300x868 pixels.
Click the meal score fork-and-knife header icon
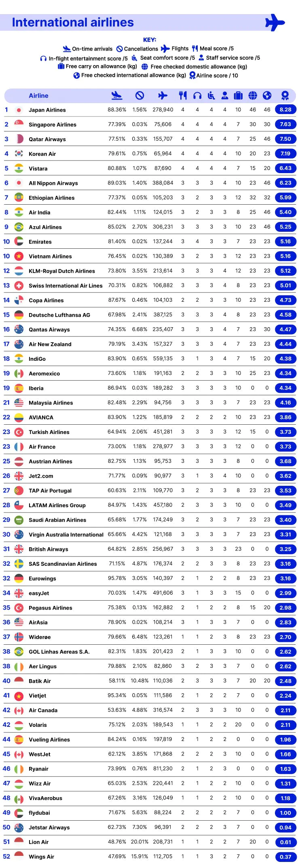(183, 95)
